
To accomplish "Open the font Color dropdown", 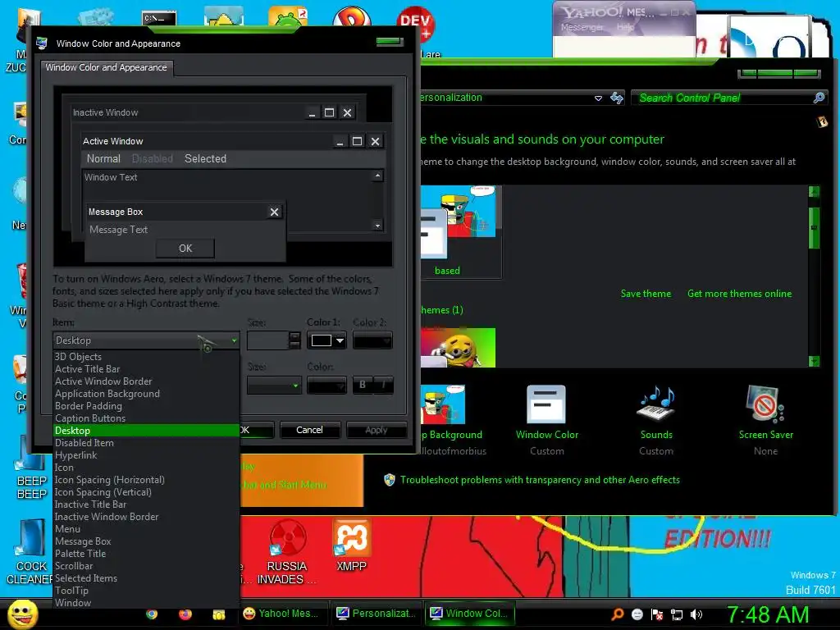I will (x=326, y=386).
